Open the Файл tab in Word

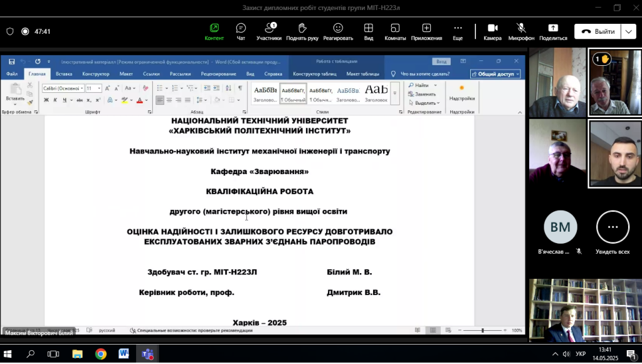click(12, 74)
